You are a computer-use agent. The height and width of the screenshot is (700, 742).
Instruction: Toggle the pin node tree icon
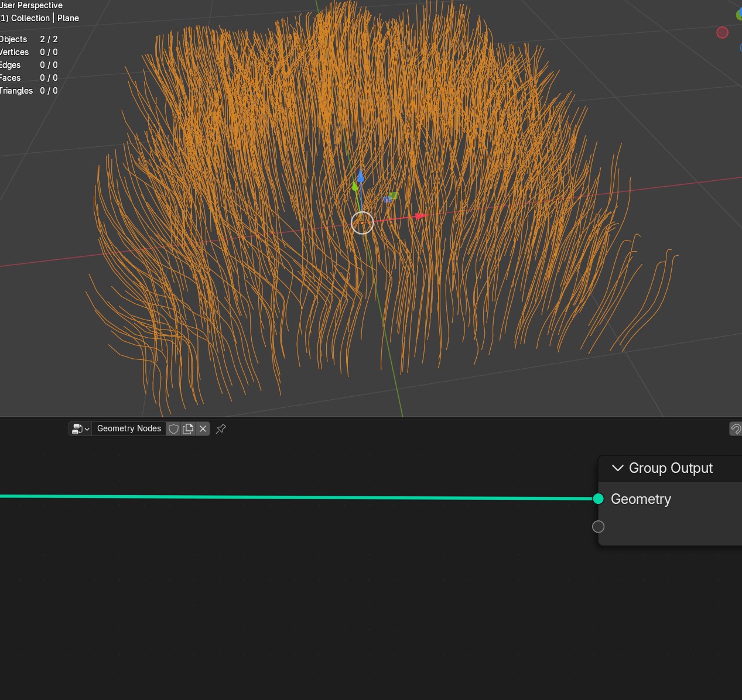tap(221, 429)
